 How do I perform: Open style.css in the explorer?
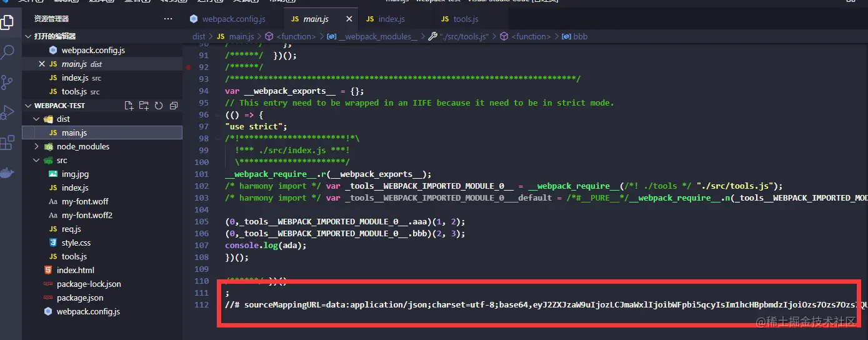click(102, 242)
